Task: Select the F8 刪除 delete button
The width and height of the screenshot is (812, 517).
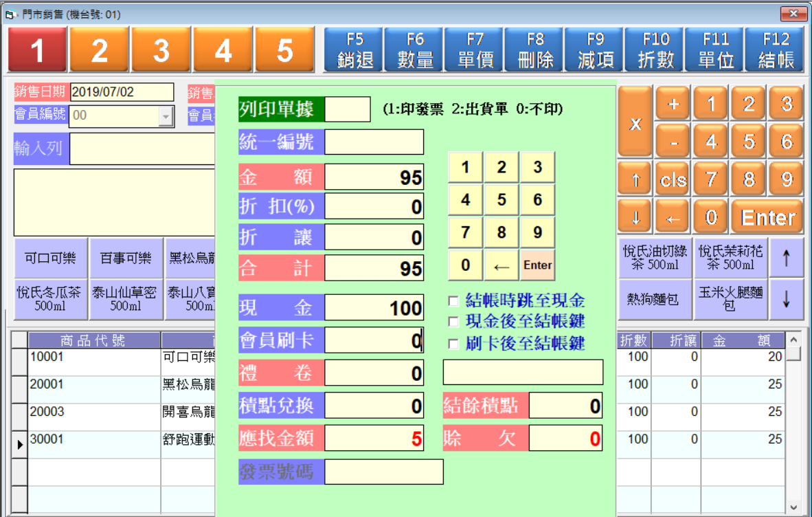Action: [x=535, y=49]
